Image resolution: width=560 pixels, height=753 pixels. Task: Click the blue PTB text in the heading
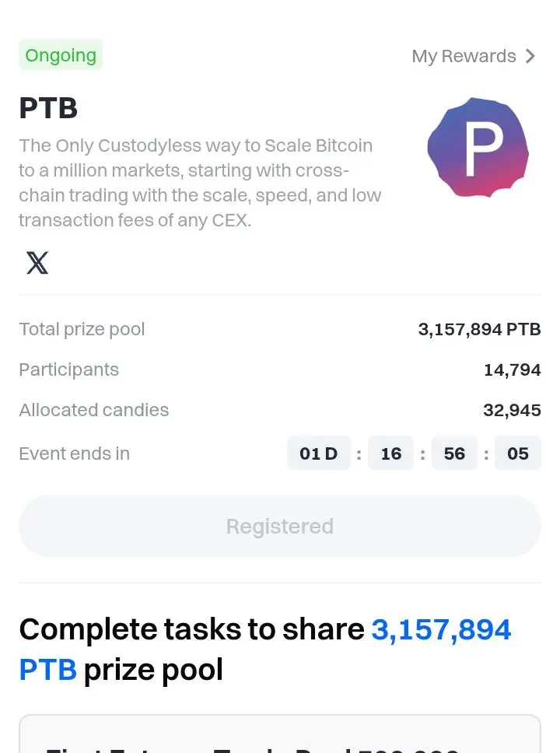point(48,670)
